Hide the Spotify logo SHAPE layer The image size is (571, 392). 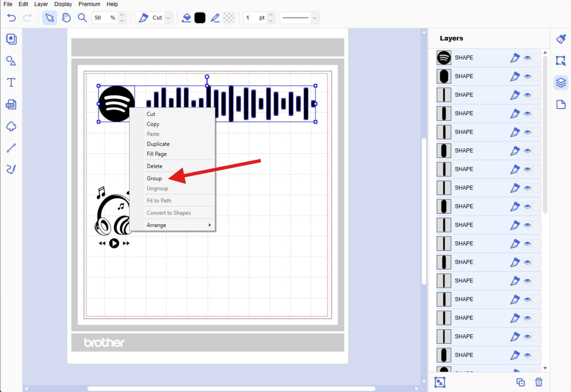(528, 57)
